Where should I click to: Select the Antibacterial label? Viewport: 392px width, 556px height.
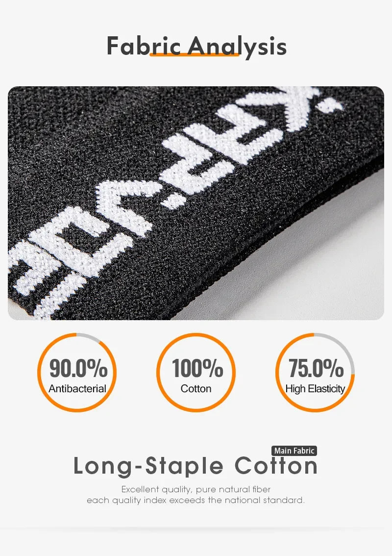click(77, 389)
